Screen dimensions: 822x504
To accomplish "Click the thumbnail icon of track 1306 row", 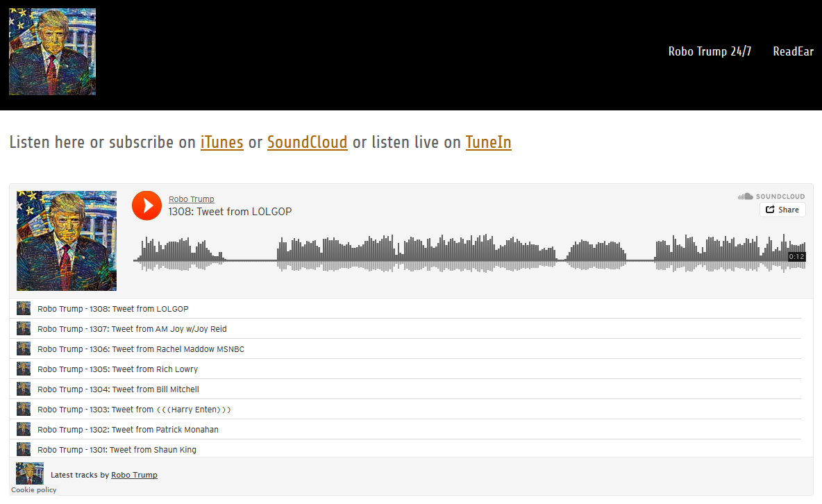I will click(24, 348).
